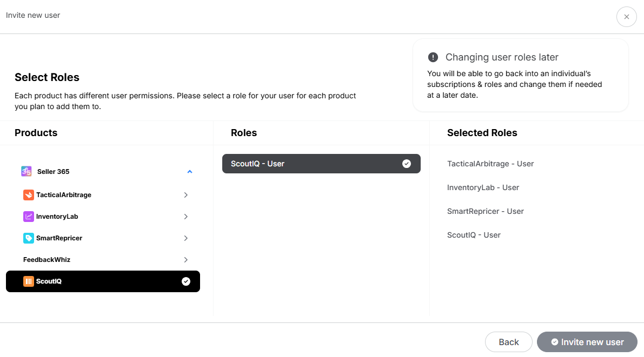Viewport: 644px width, 357px height.
Task: Toggle the ScoutIQ product checkmark
Action: click(186, 281)
